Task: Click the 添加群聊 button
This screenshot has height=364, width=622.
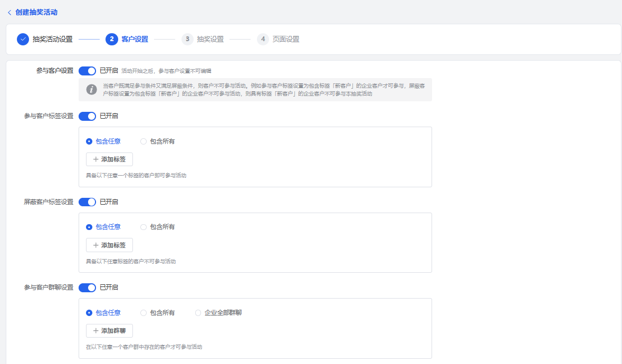Action: pyautogui.click(x=110, y=331)
